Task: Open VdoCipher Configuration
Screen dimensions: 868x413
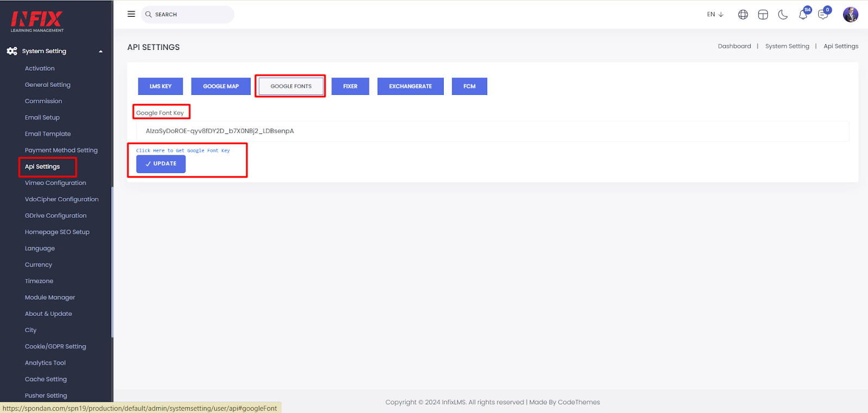Action: [62, 199]
